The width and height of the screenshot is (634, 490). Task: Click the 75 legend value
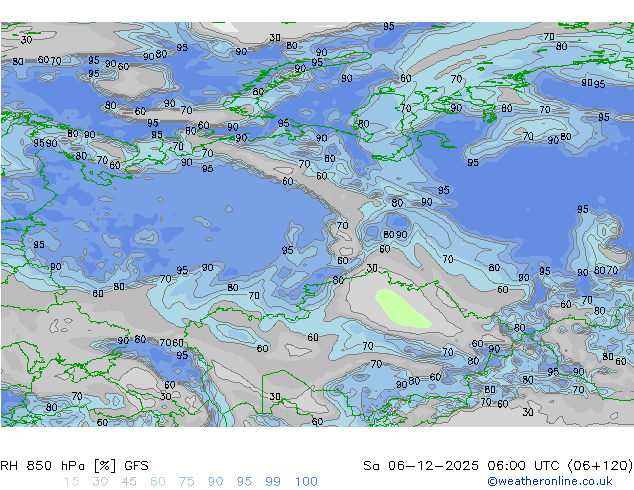click(x=186, y=482)
